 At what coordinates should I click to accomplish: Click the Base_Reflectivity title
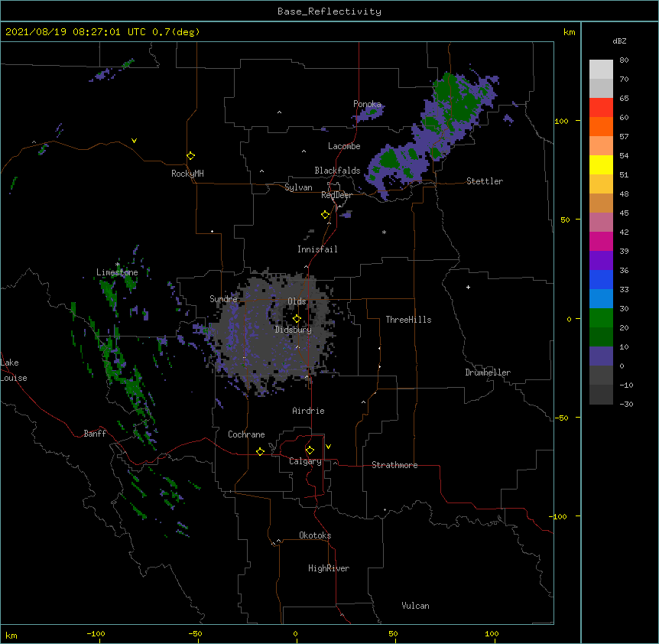click(329, 11)
